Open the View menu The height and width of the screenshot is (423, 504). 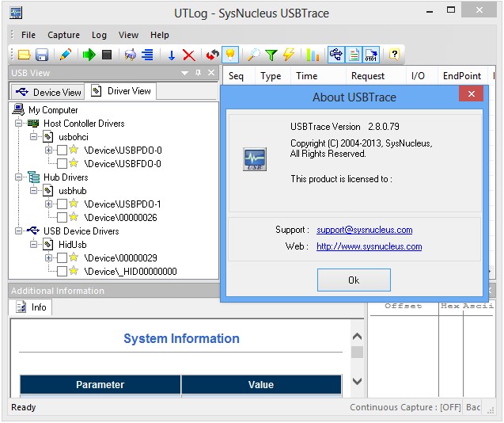[x=128, y=35]
